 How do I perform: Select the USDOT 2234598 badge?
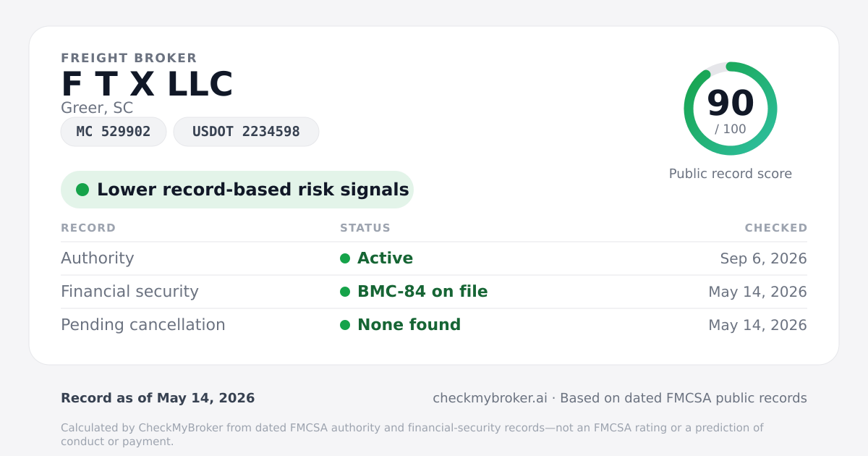(246, 132)
